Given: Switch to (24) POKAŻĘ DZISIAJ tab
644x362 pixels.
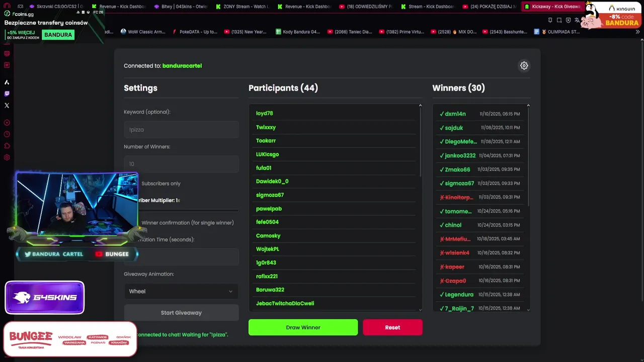Looking at the screenshot, I should tap(490, 7).
